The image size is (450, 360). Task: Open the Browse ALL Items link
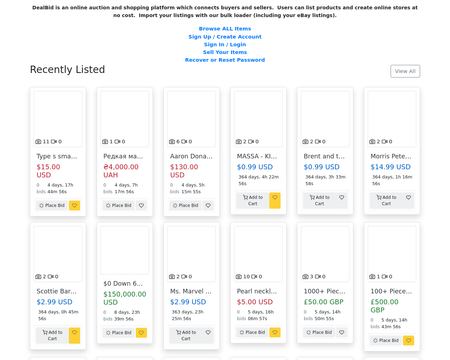[x=225, y=29]
